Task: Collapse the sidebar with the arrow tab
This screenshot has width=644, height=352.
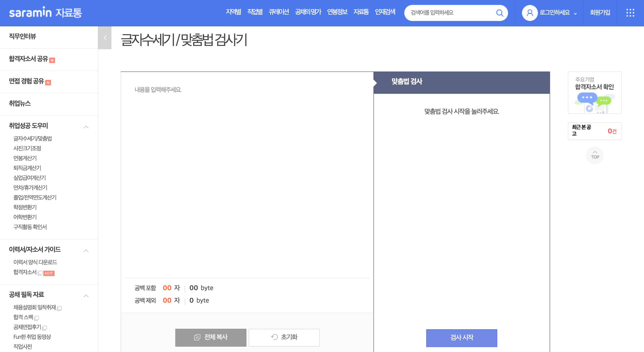Action: pos(105,38)
